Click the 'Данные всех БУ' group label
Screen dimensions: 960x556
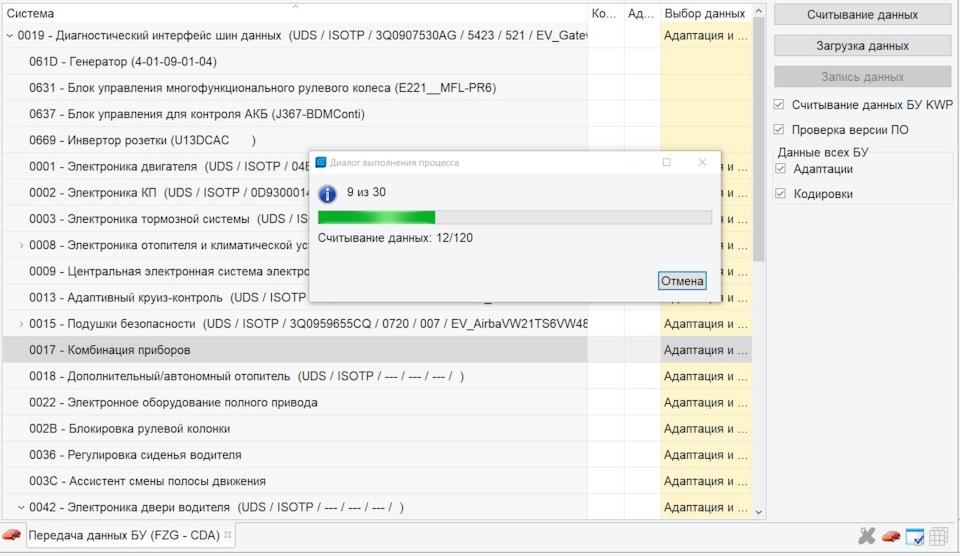[x=823, y=152]
